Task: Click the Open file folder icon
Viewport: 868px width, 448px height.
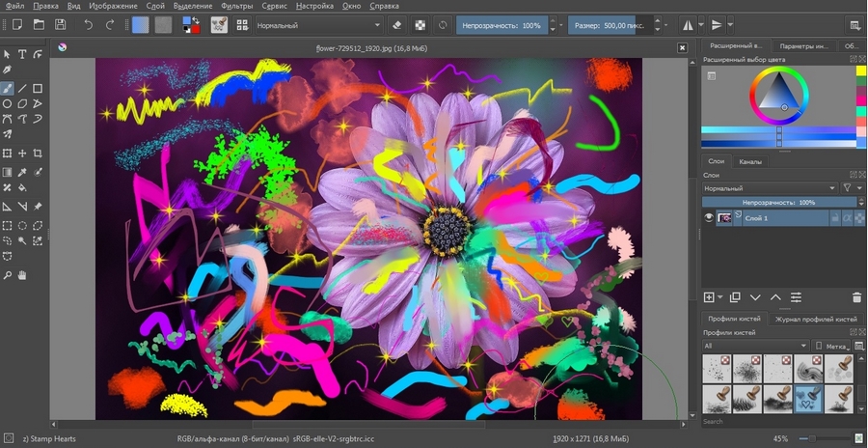Action: (39, 24)
